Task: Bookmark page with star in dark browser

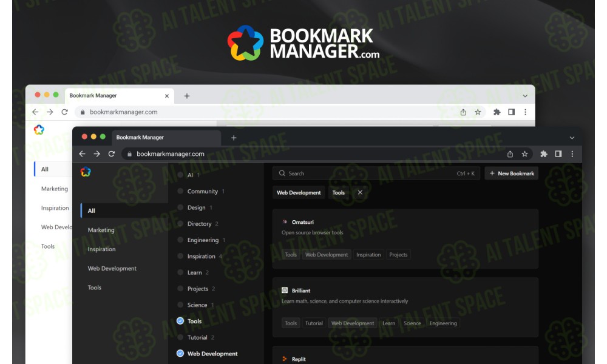Action: [524, 154]
